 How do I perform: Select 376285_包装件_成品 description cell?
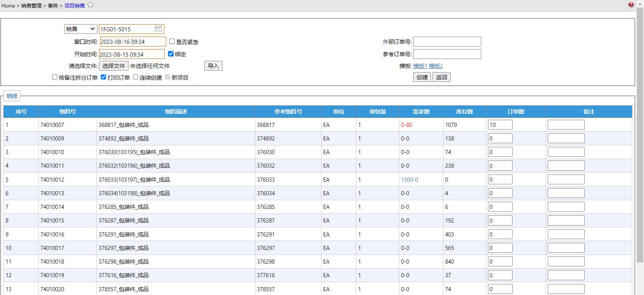[176, 207]
